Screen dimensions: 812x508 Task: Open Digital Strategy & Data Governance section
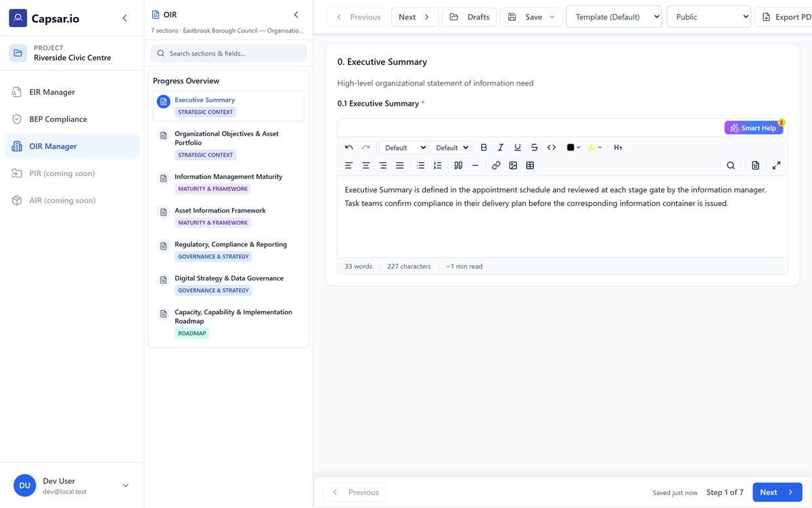pos(229,284)
